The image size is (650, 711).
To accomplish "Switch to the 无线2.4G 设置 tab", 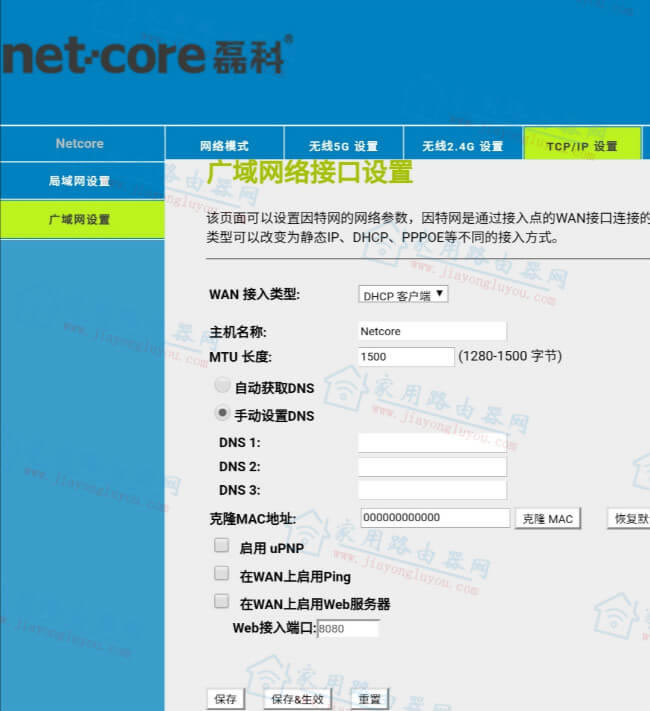I will coord(463,144).
